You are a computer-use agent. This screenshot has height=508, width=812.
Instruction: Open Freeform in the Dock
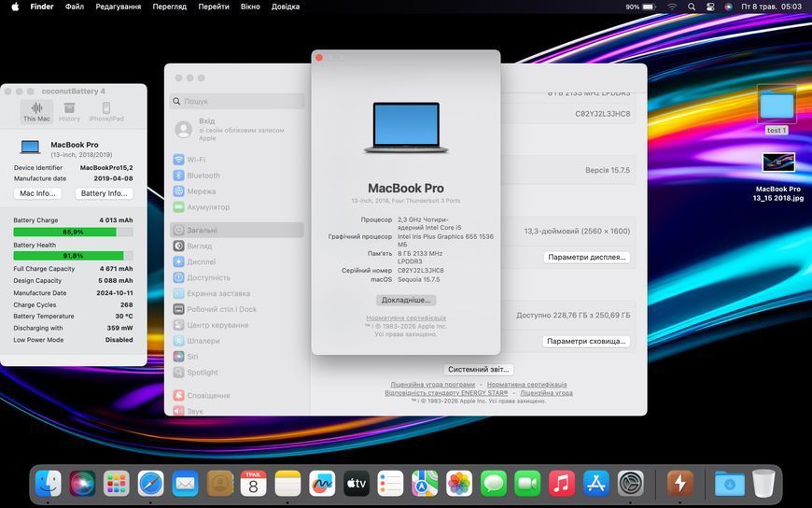[x=322, y=484]
